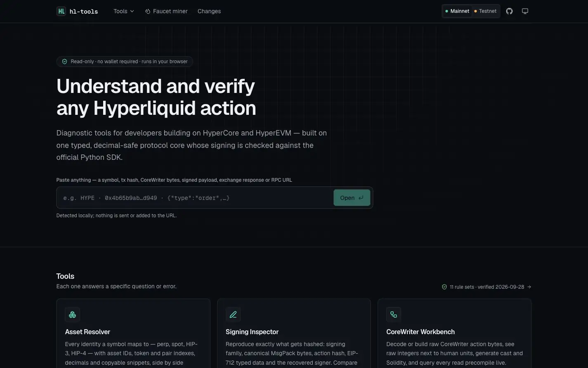
Task: Click the monitor theme switcher icon
Action: [x=525, y=11]
